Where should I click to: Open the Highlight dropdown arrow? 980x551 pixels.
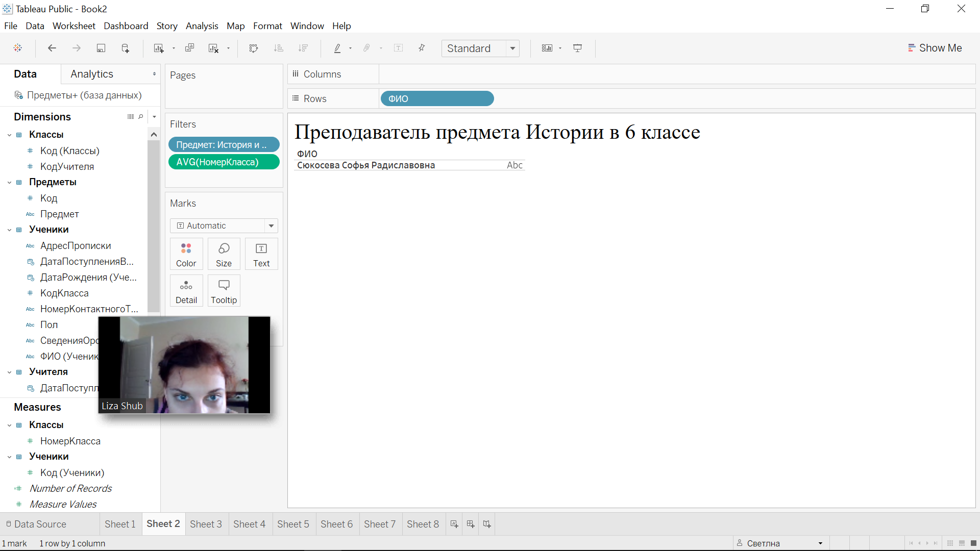350,48
